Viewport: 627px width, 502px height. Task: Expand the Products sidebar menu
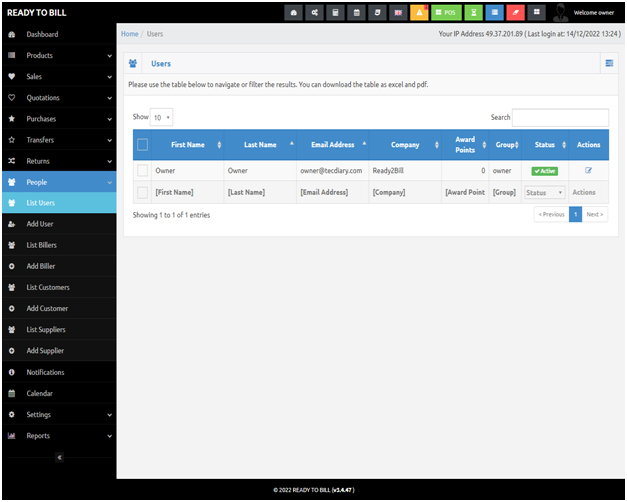coord(59,56)
